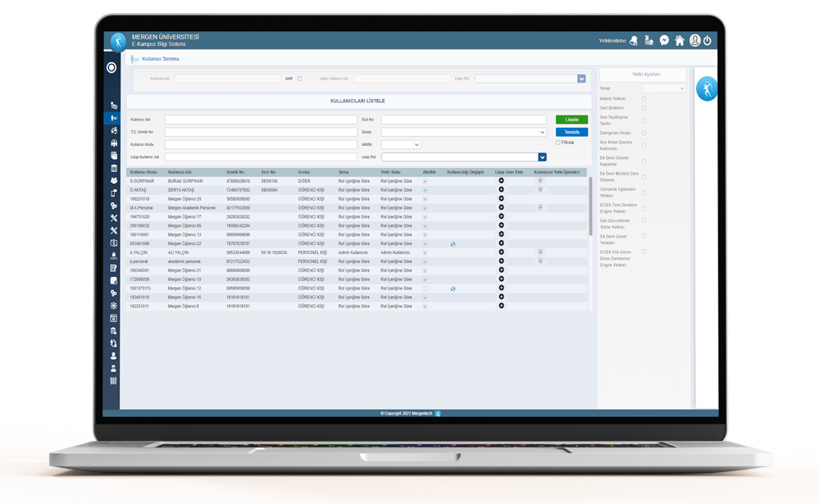Click the user table vertical scrollbar
The image size is (820, 504).
pos(590,205)
